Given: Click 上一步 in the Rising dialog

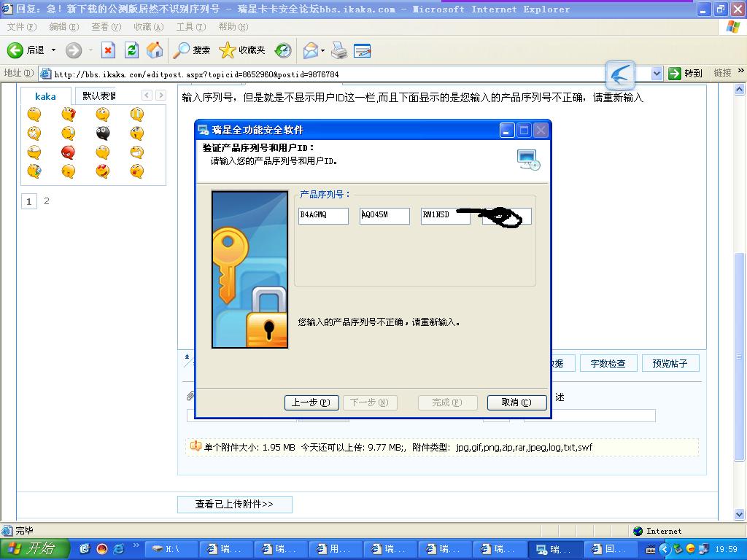Looking at the screenshot, I should point(311,402).
